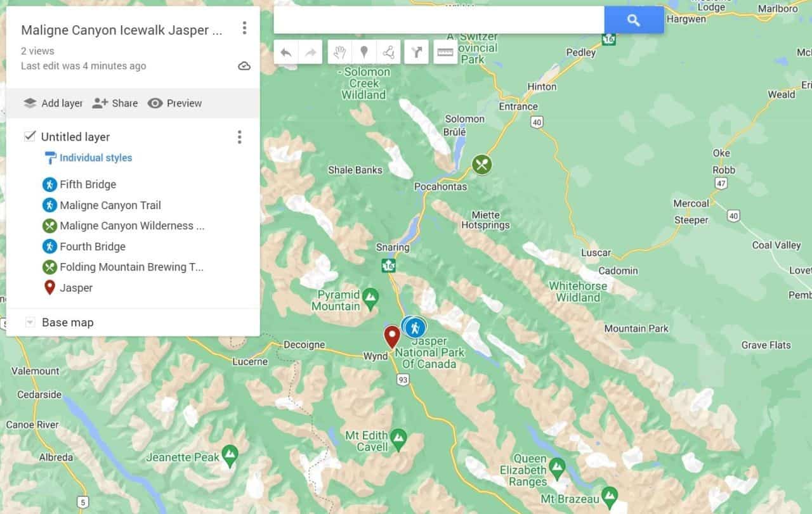Click the Pocahontas map label
The image size is (812, 514).
click(x=440, y=186)
